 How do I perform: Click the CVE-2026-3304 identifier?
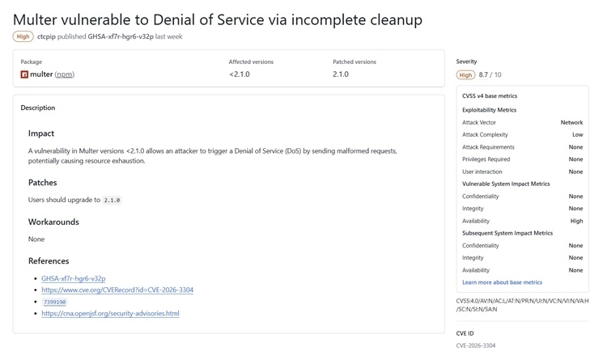point(476,345)
